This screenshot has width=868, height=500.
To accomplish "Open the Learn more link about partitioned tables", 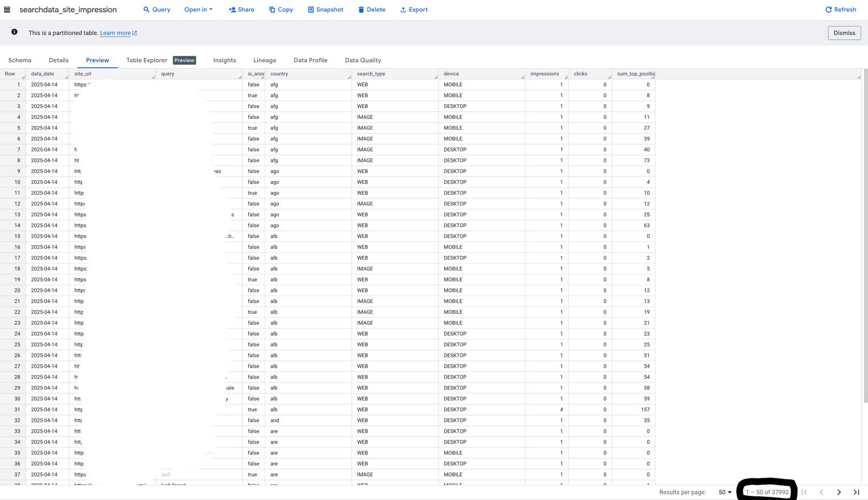I will coord(116,33).
